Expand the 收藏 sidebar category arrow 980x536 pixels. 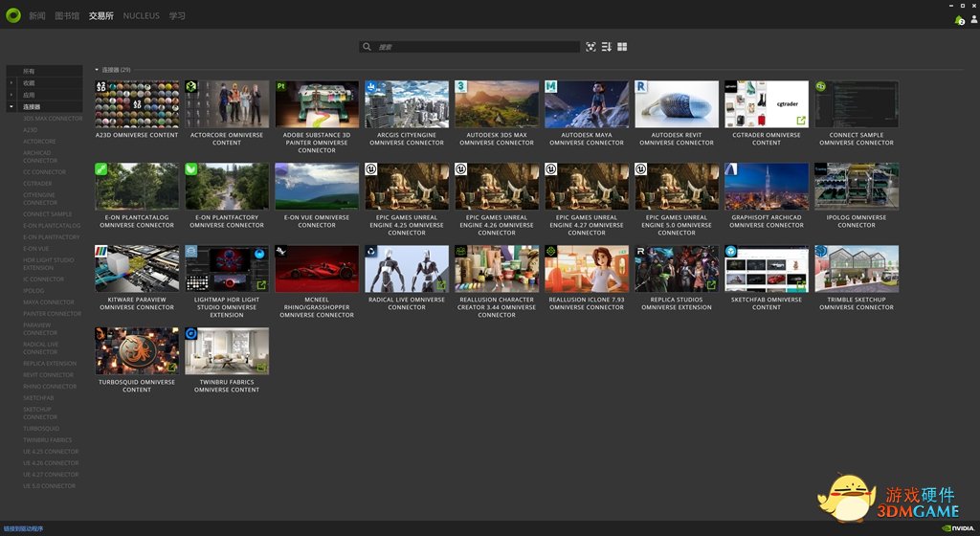tap(11, 83)
